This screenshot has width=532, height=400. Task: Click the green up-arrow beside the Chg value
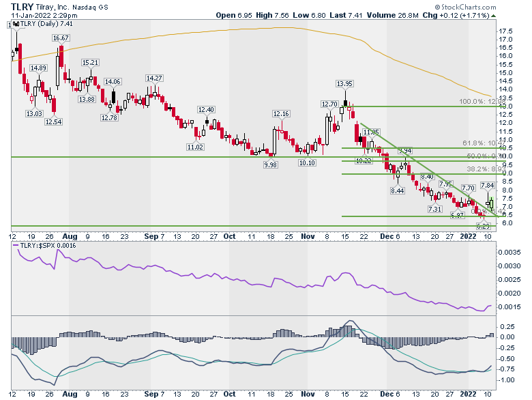[x=493, y=16]
